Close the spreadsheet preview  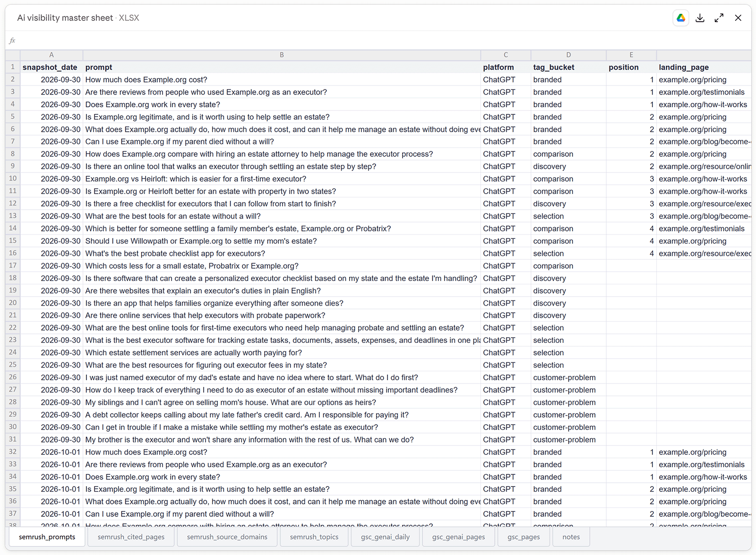[x=738, y=18]
